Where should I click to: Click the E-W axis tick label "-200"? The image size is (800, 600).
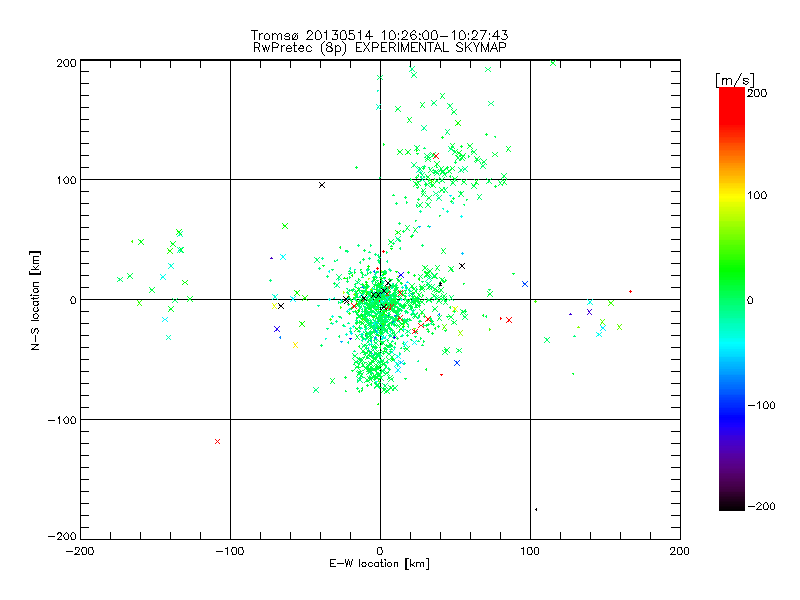coord(80,551)
